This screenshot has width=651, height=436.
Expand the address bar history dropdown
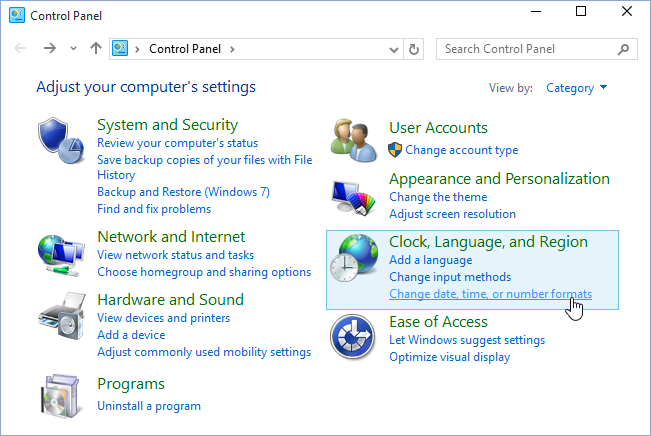coord(394,50)
